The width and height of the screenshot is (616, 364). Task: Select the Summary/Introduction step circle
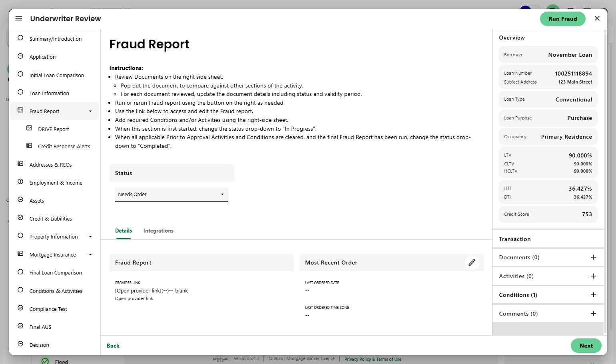pos(20,38)
